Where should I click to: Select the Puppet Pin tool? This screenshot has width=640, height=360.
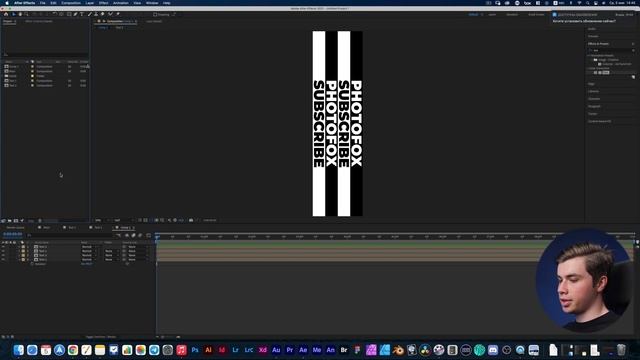coord(118,14)
